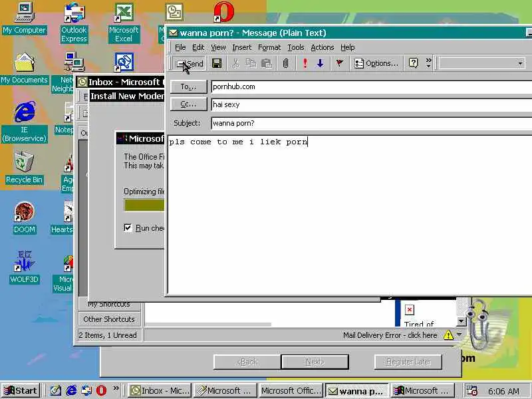This screenshot has height=399, width=532.
Task: Copy using the toolbar copy icon
Action: pyautogui.click(x=251, y=63)
